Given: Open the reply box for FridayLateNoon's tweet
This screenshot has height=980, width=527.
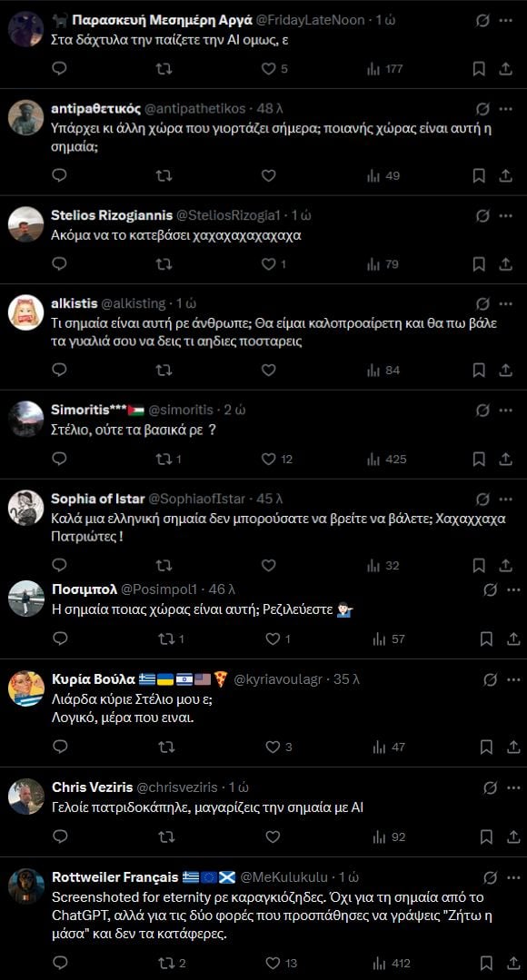Looking at the screenshot, I should click(x=60, y=67).
